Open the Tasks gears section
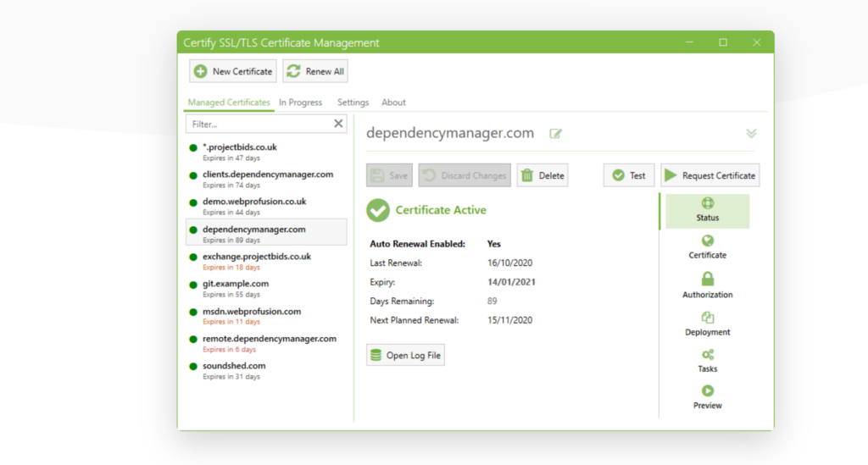 point(707,356)
